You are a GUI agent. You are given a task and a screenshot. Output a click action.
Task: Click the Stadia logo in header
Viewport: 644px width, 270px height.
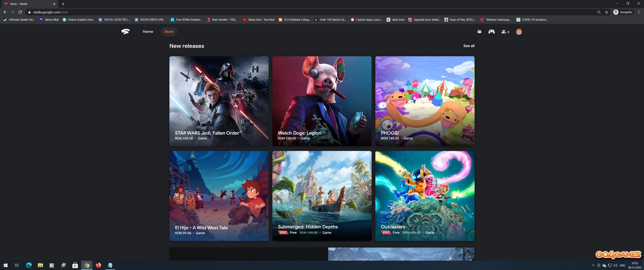point(125,31)
